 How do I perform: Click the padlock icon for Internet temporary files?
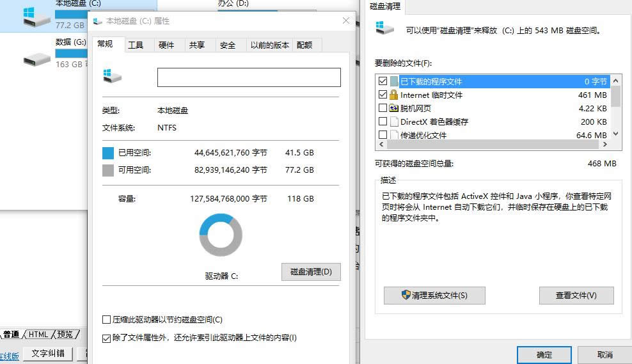[393, 95]
